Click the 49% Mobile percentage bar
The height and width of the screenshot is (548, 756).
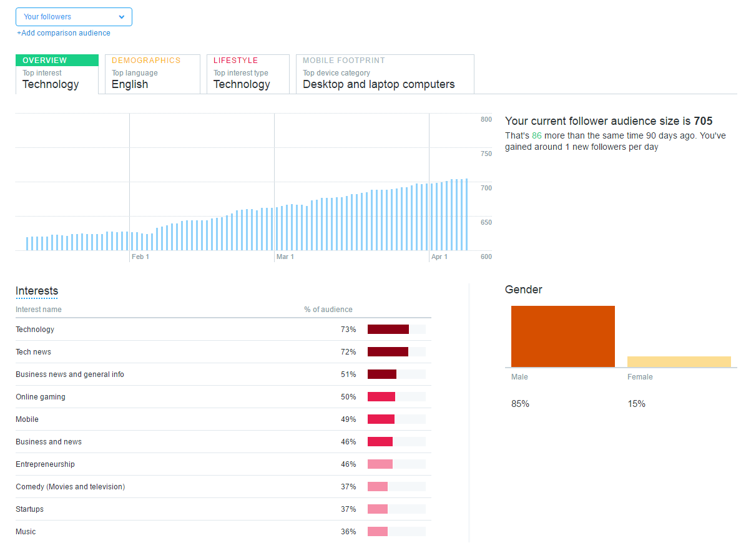(x=381, y=419)
